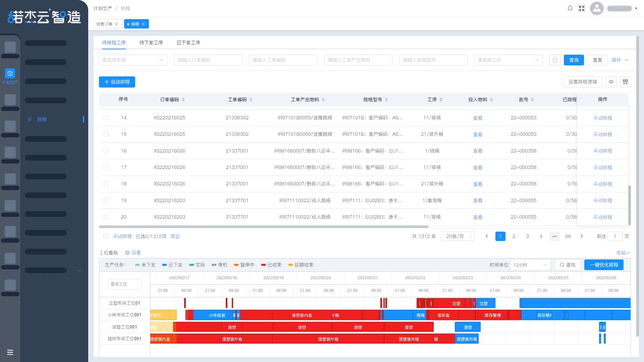Click the 一键优化排程 button
The image size is (644, 362).
[604, 265]
